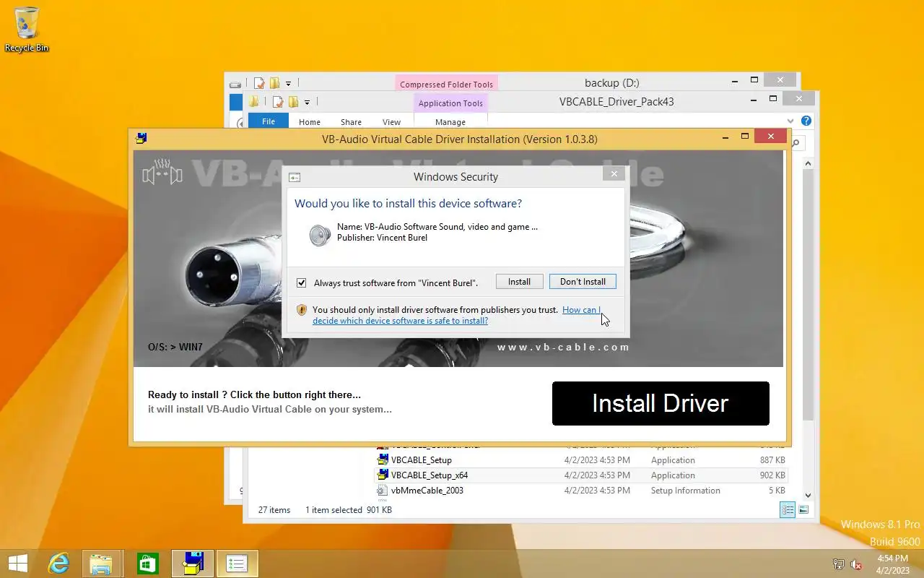Open File Explorer from the taskbar
Viewport: 924px width, 578px height.
[101, 564]
